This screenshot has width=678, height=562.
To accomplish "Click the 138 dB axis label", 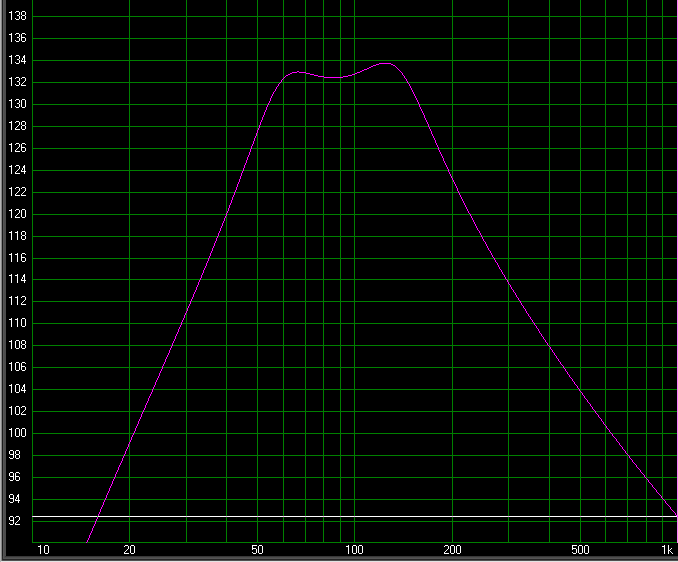I will 17,16.
